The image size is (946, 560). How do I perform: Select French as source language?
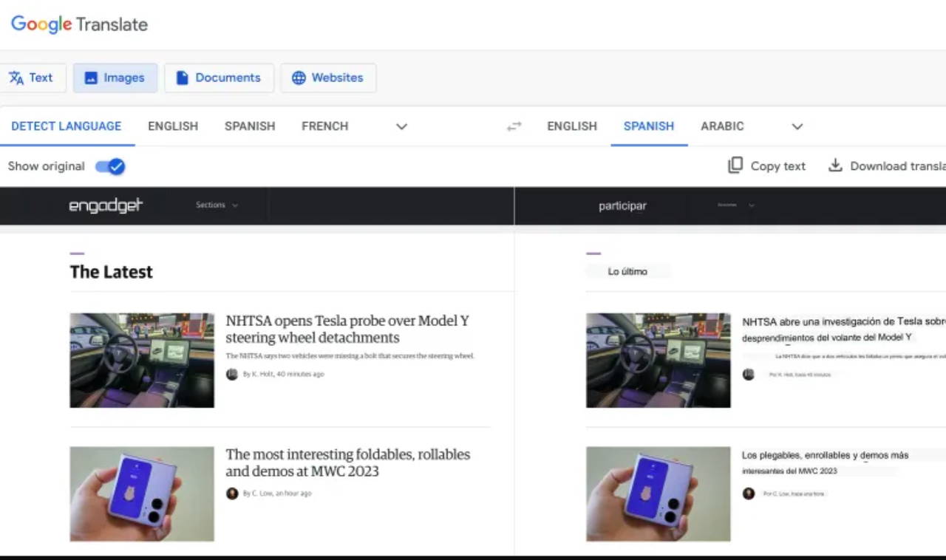point(324,126)
